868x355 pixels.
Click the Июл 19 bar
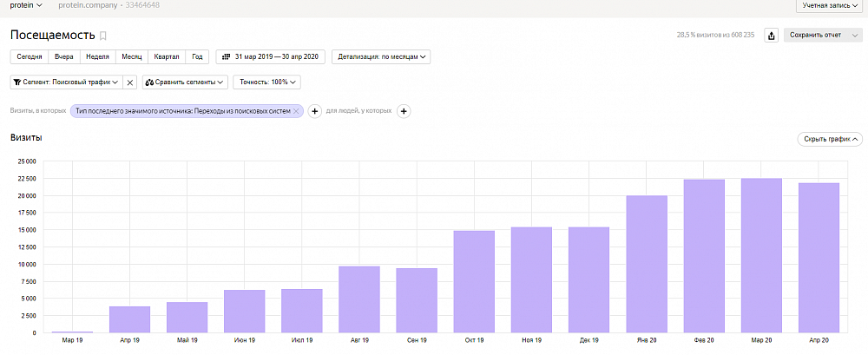(302, 311)
